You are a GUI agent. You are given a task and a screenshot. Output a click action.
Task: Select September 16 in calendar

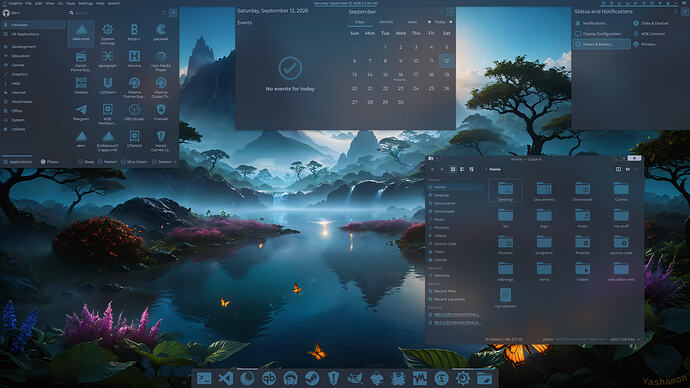(400, 75)
